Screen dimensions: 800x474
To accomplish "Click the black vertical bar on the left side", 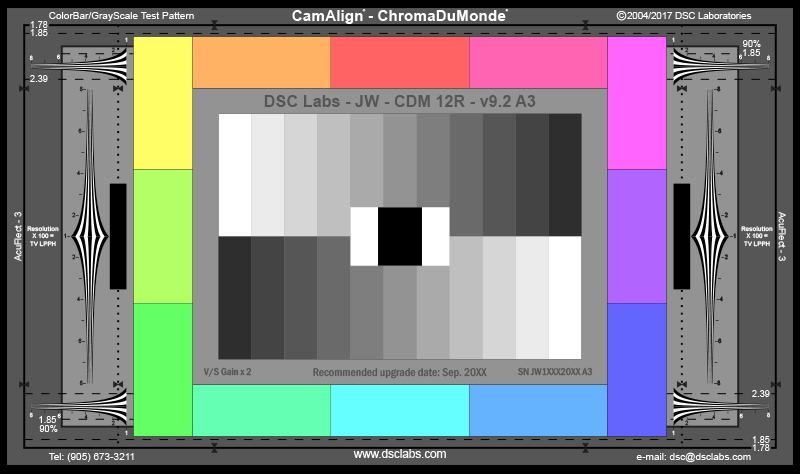I will tap(118, 236).
